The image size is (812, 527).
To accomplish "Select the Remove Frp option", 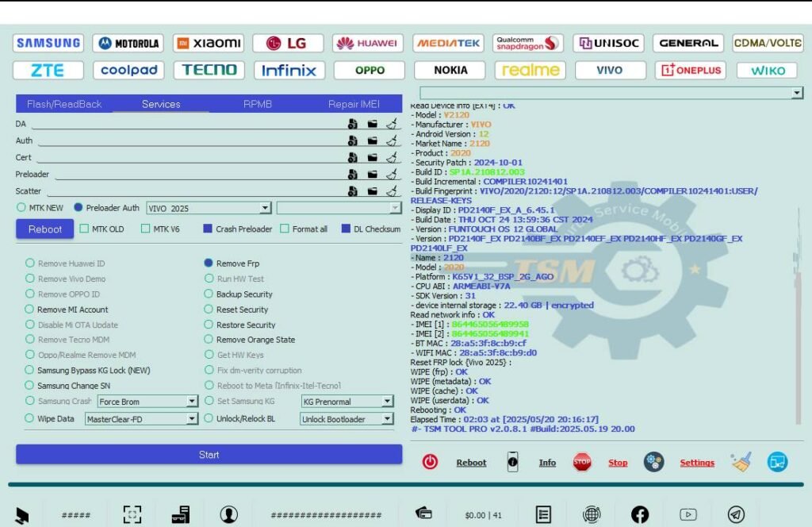I will pyautogui.click(x=209, y=263).
